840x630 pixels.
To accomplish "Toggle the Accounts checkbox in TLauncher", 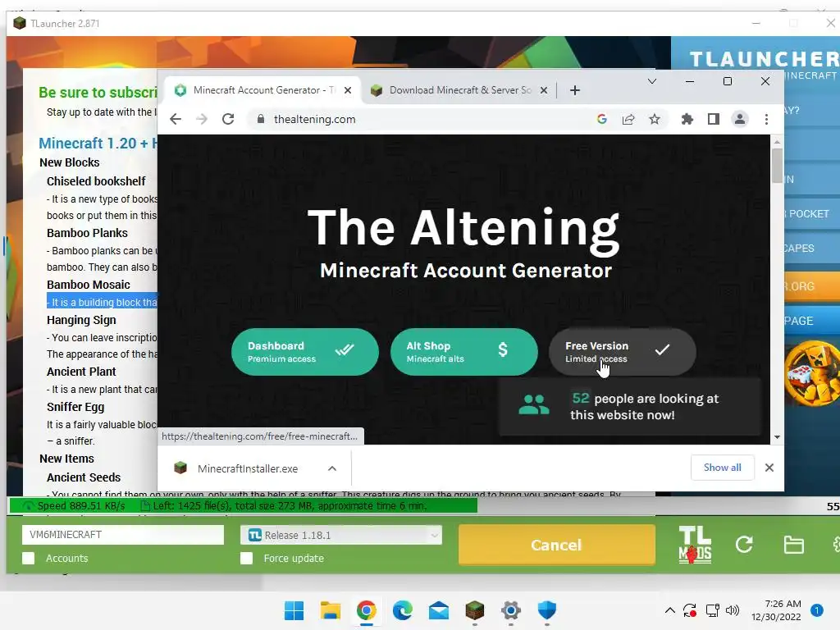I will pyautogui.click(x=29, y=558).
